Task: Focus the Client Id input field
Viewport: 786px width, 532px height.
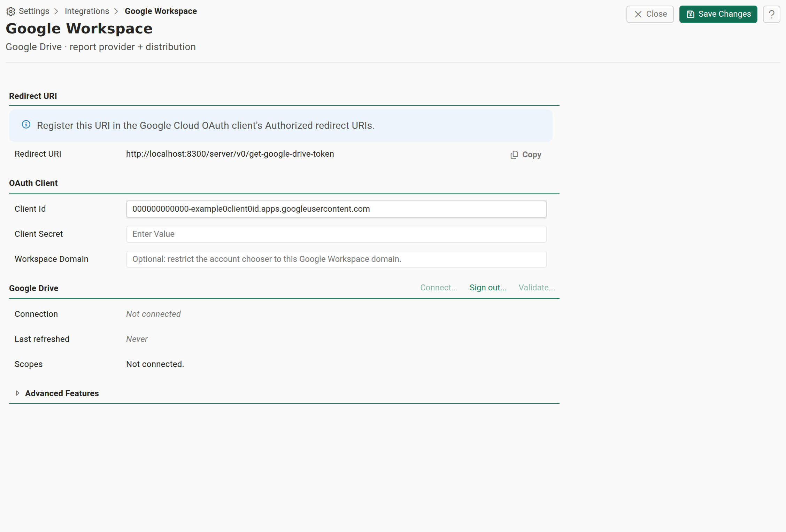Action: 336,209
